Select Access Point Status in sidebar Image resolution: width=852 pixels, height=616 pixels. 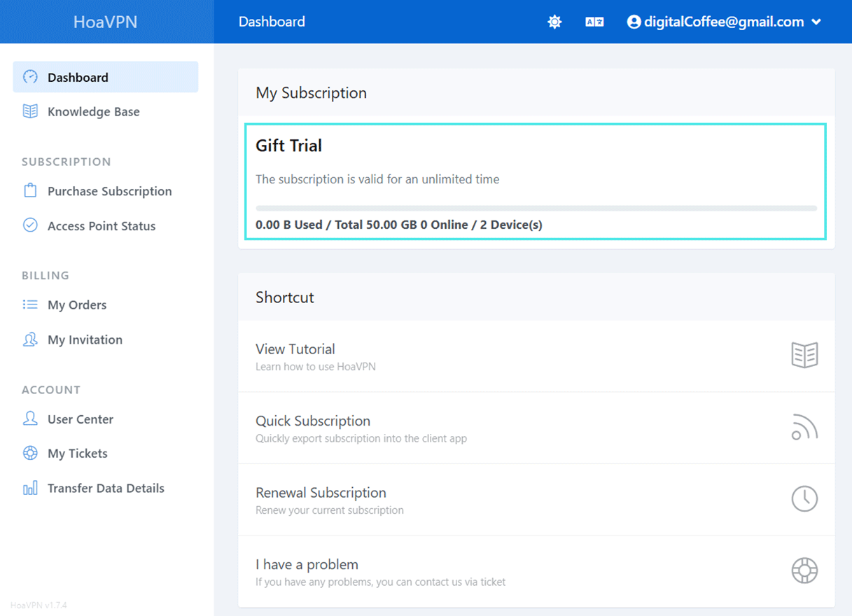[x=101, y=226]
